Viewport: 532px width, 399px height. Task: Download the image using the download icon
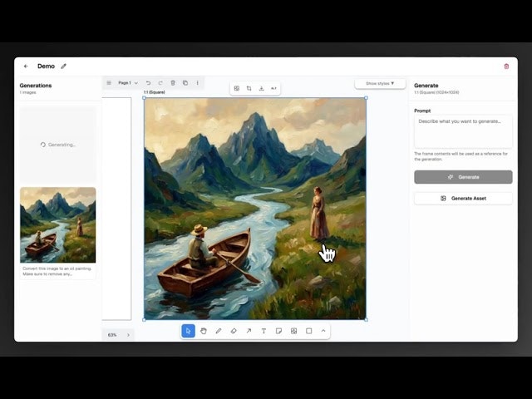coord(262,88)
